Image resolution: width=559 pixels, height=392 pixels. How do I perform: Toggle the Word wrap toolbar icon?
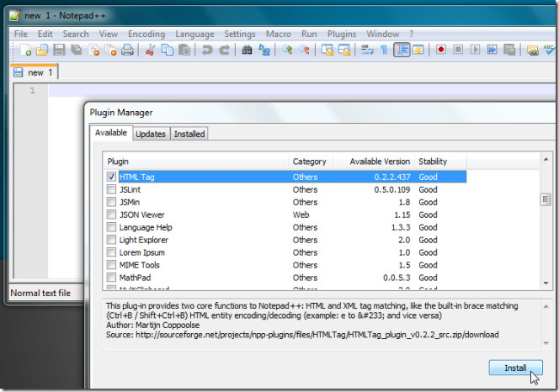(367, 50)
